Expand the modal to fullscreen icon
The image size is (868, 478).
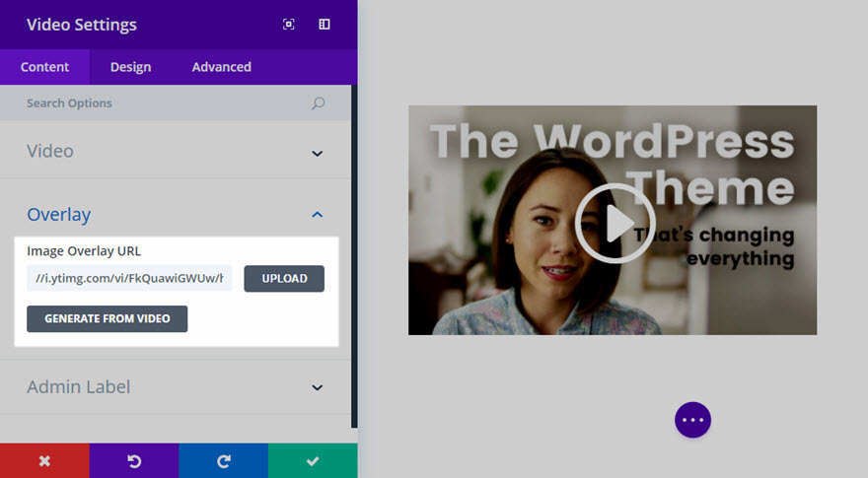pos(288,25)
